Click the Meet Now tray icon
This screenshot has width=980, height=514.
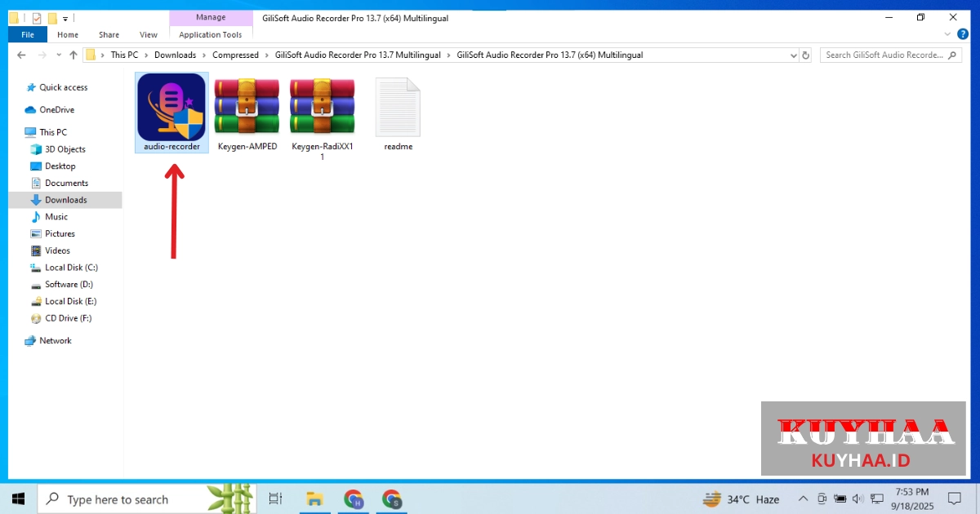click(x=822, y=498)
